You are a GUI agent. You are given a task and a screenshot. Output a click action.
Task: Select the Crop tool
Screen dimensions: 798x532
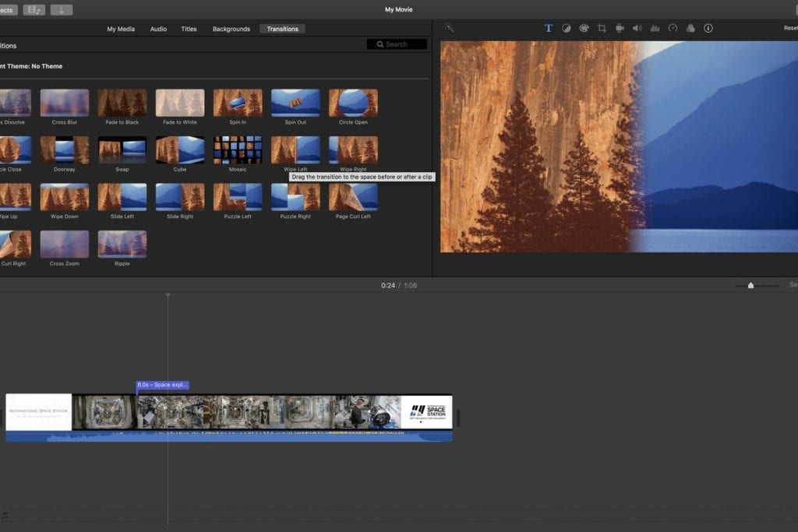(x=602, y=28)
